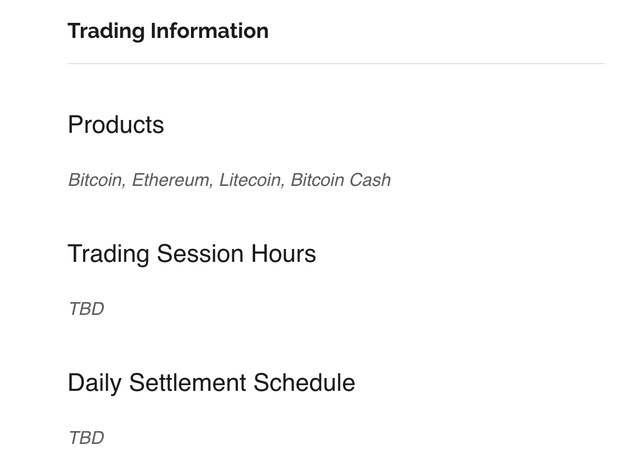Click TBD under Trading Session Hours
The width and height of the screenshot is (640, 460).
pos(86,309)
